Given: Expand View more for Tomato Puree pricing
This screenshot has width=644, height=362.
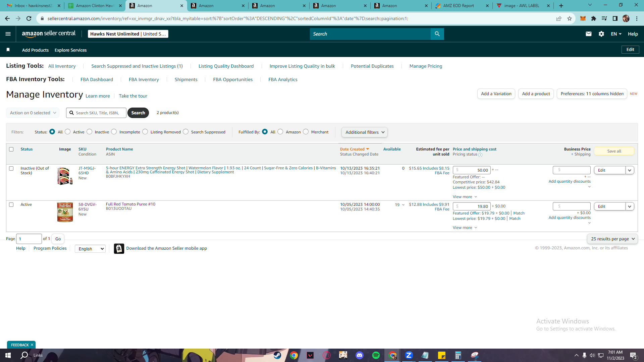Looking at the screenshot, I should (465, 228).
